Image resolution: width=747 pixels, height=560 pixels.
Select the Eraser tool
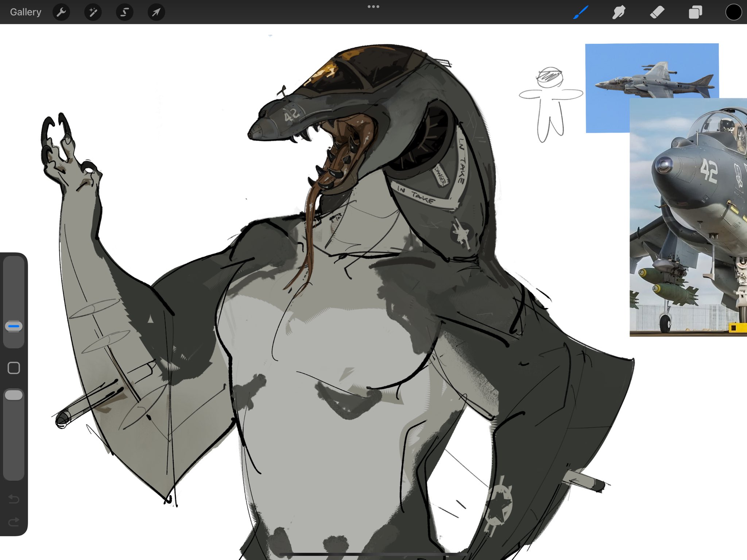pyautogui.click(x=657, y=12)
